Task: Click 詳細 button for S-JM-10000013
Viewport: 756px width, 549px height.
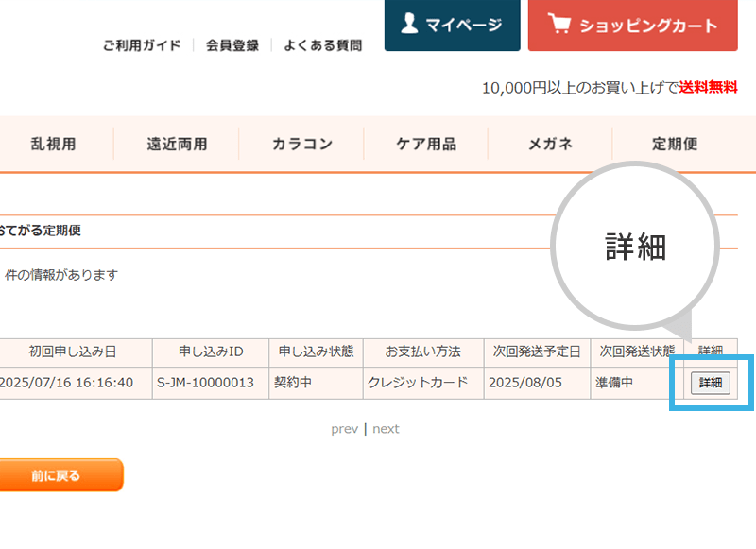Action: [711, 384]
